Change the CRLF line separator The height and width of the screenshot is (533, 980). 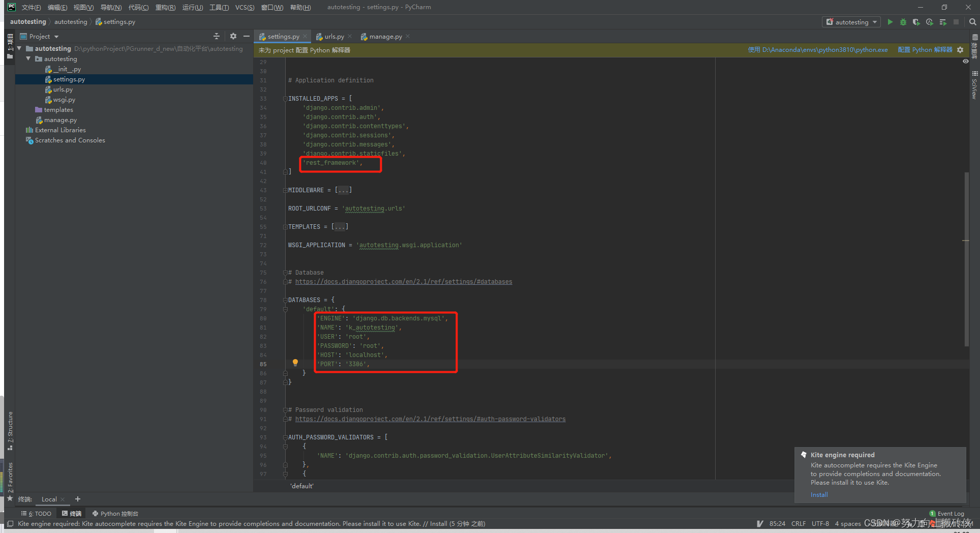(x=799, y=524)
